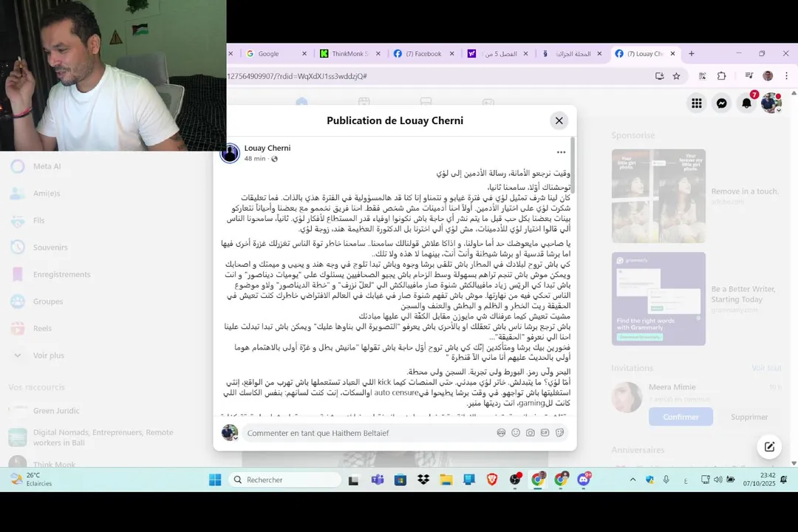Click Supprimer on the friend request
This screenshot has width=798, height=532.
click(749, 417)
